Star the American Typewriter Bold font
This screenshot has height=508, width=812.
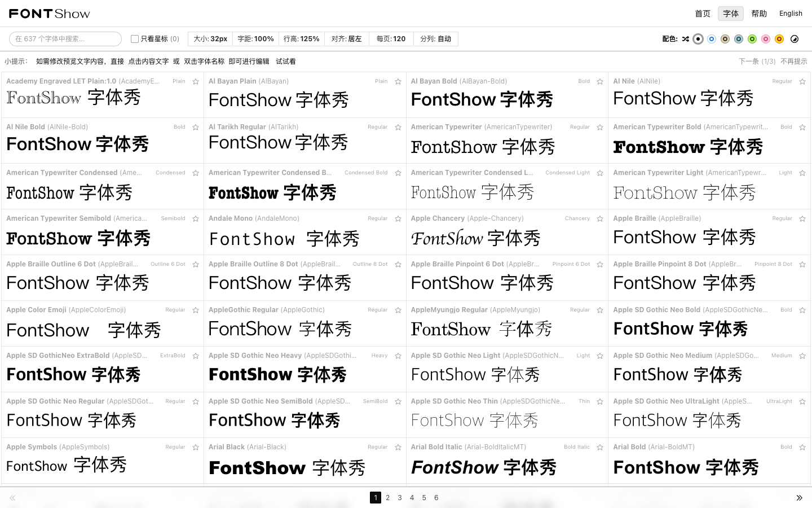pos(802,127)
